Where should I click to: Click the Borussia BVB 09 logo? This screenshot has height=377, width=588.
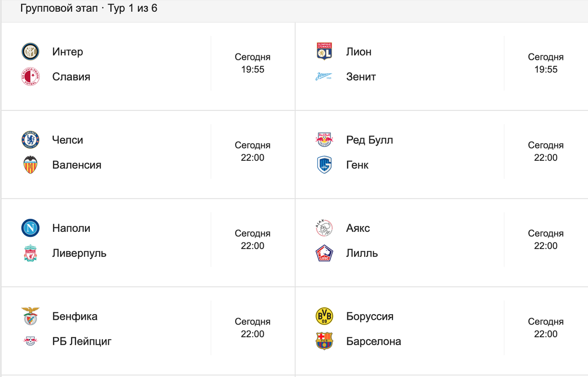pos(324,316)
